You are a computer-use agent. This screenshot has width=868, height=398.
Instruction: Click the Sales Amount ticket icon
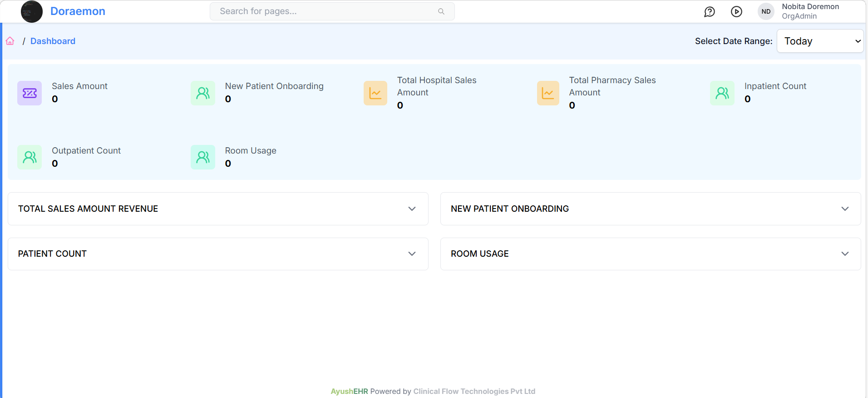point(30,93)
